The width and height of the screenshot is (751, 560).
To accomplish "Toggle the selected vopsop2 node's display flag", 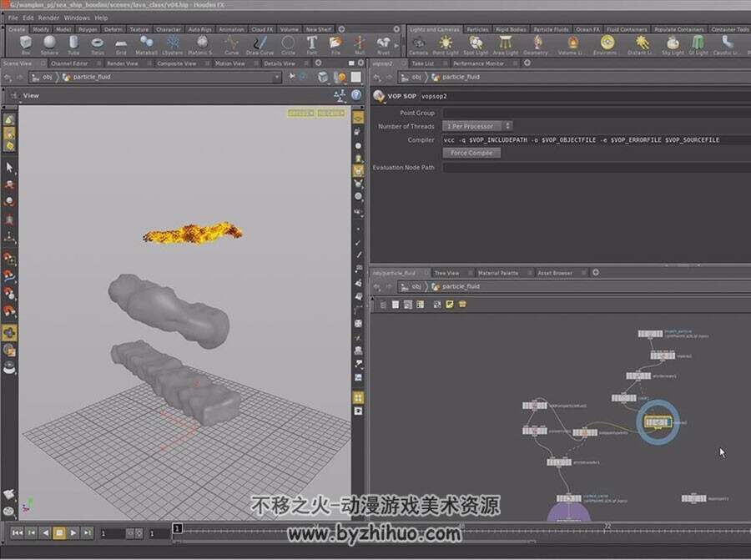I will (668, 422).
